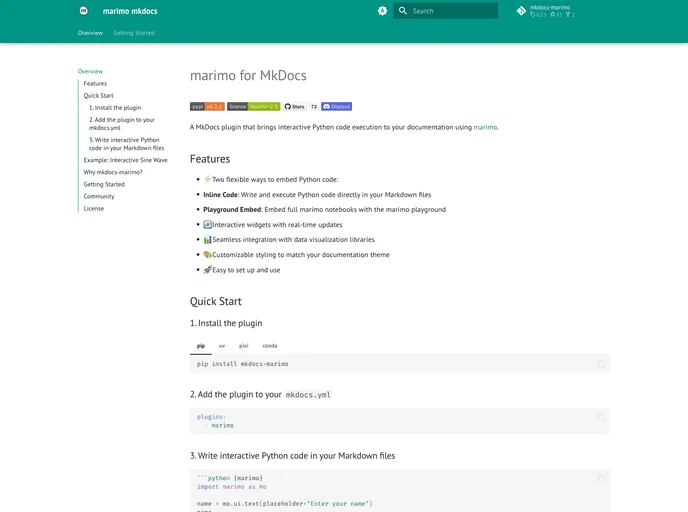Open 'Why mkdocs-marimo?' sidebar link
688x512 pixels.
pos(113,172)
